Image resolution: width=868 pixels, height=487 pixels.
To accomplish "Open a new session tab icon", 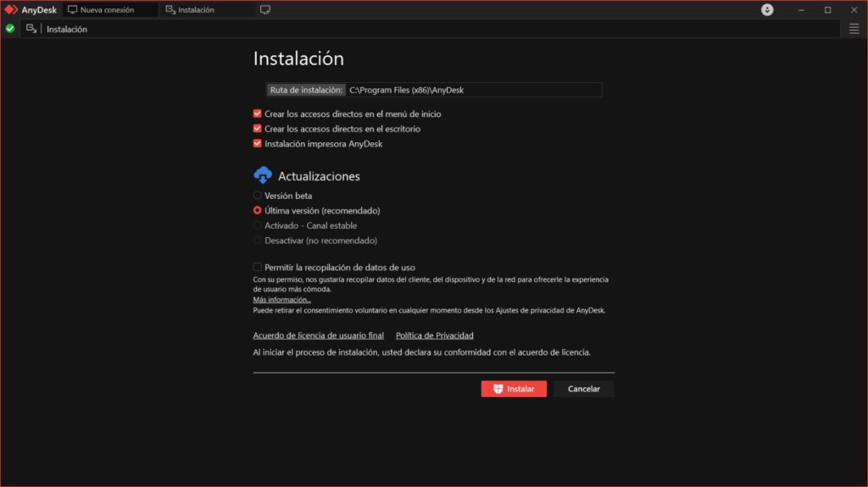I will click(265, 9).
